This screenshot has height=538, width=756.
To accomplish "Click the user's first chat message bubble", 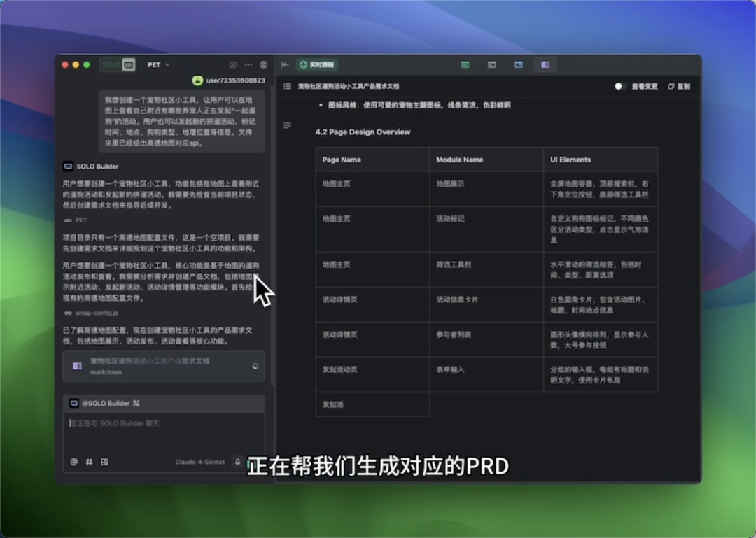I will click(182, 121).
